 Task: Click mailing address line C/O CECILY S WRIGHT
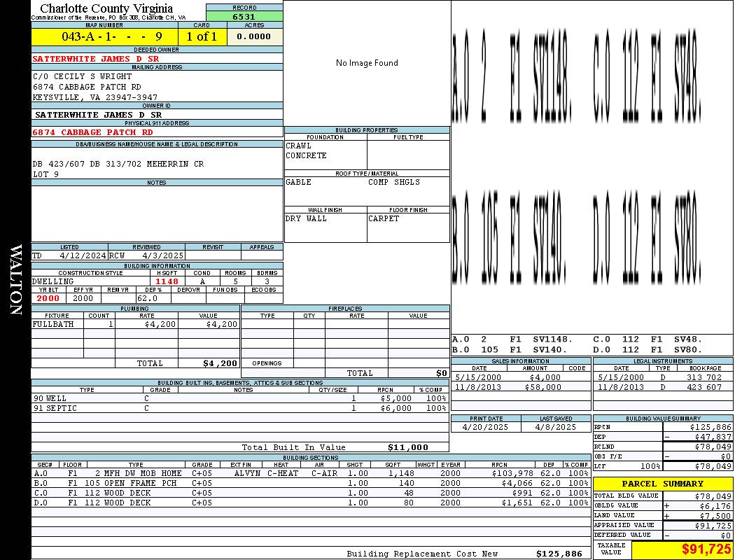[82, 76]
